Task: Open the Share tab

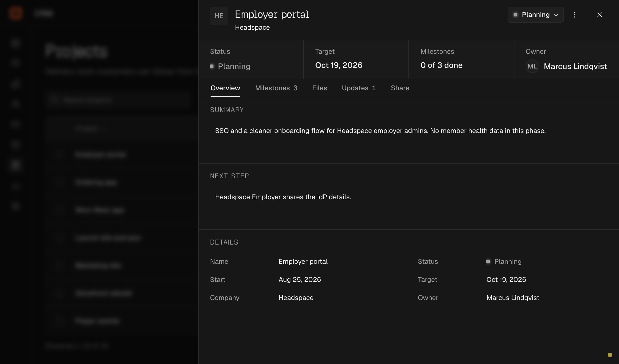Action: (x=400, y=88)
